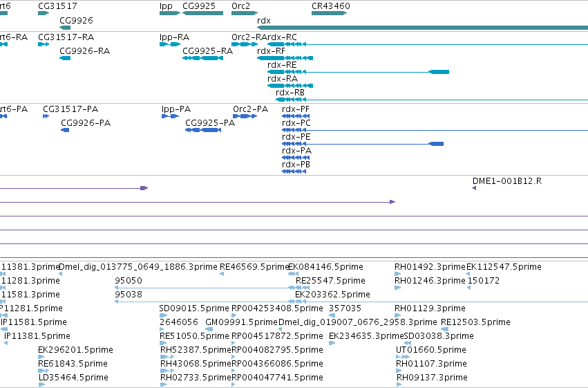This screenshot has height=388, width=588.
Task: Select the UT01660.5prime EST label
Action: point(431,350)
